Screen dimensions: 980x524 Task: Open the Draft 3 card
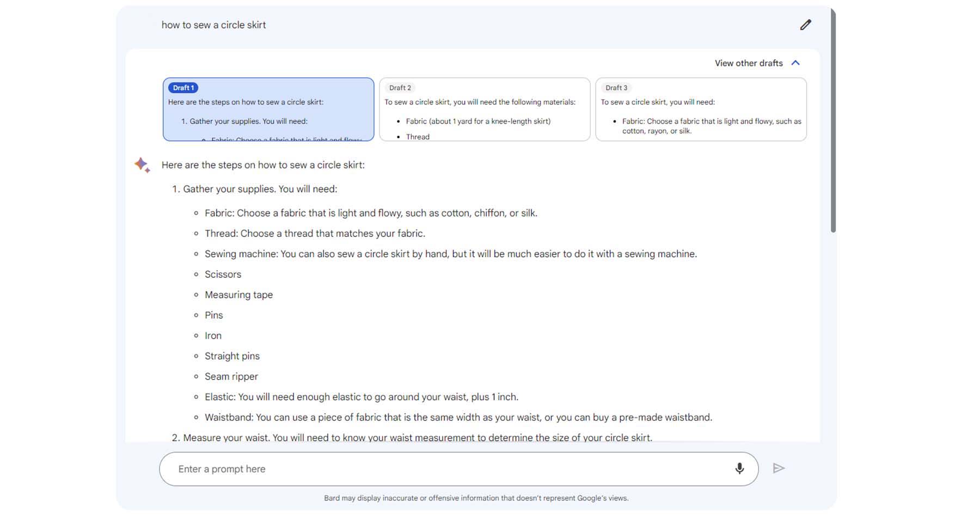pyautogui.click(x=701, y=109)
